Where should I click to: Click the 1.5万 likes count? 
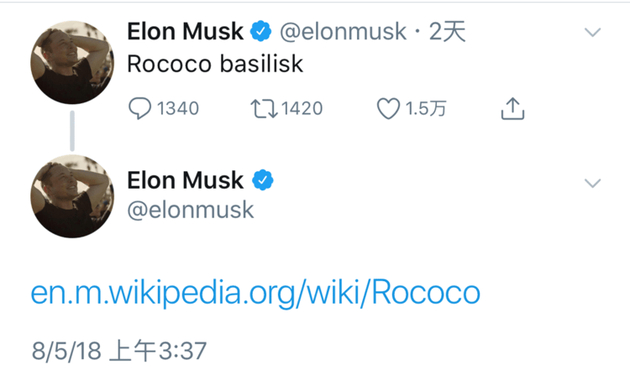tap(426, 109)
